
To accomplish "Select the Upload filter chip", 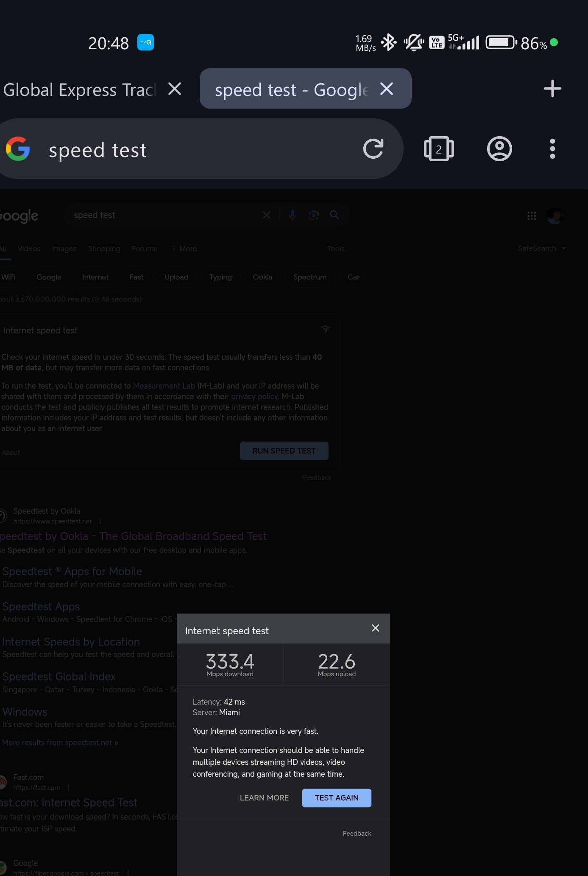I will pos(176,277).
